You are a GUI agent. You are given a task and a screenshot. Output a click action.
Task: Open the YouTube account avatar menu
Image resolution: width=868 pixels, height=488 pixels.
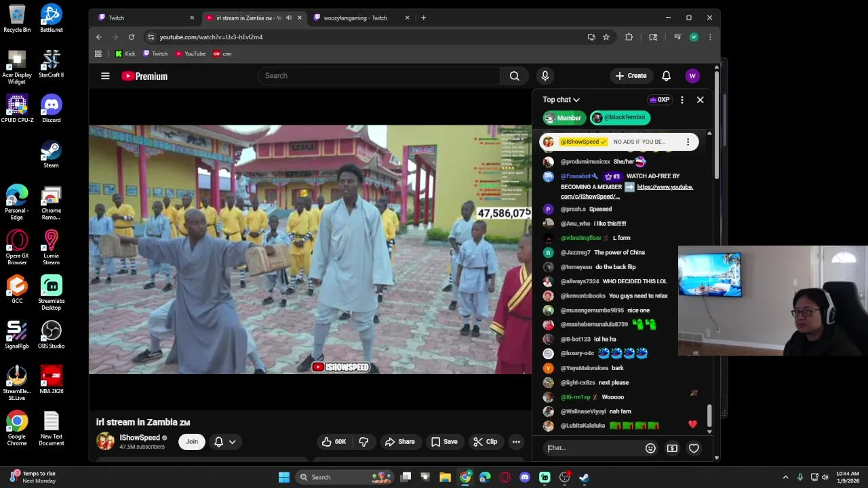[x=692, y=76]
